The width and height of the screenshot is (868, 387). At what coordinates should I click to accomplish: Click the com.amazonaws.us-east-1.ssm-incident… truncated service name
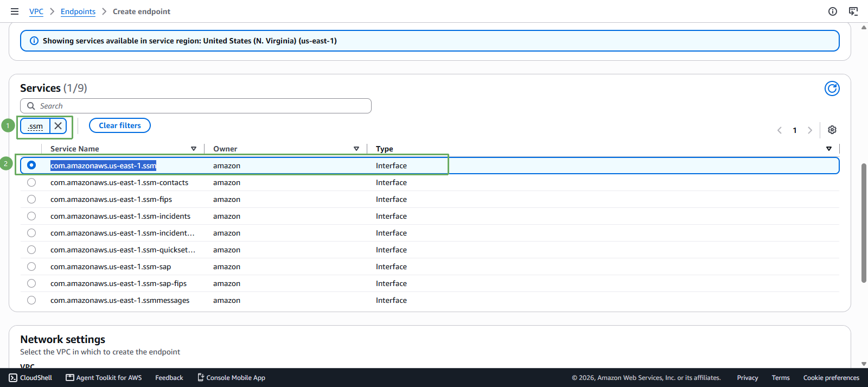tap(123, 233)
